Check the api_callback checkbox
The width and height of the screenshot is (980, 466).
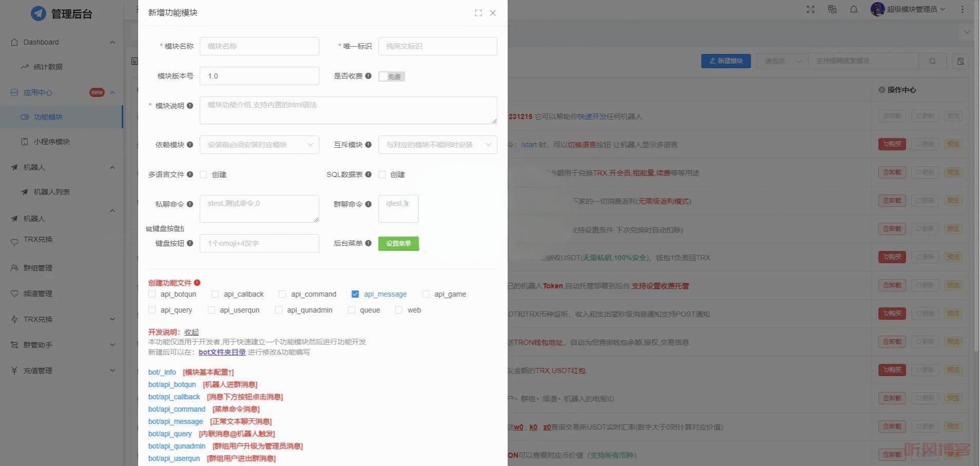point(215,294)
